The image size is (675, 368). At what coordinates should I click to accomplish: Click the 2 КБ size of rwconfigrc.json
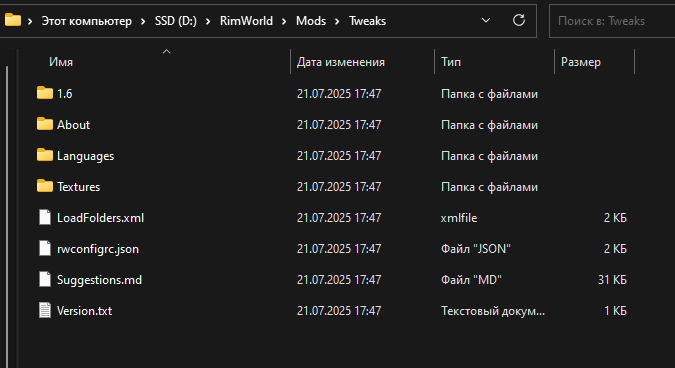pyautogui.click(x=615, y=249)
